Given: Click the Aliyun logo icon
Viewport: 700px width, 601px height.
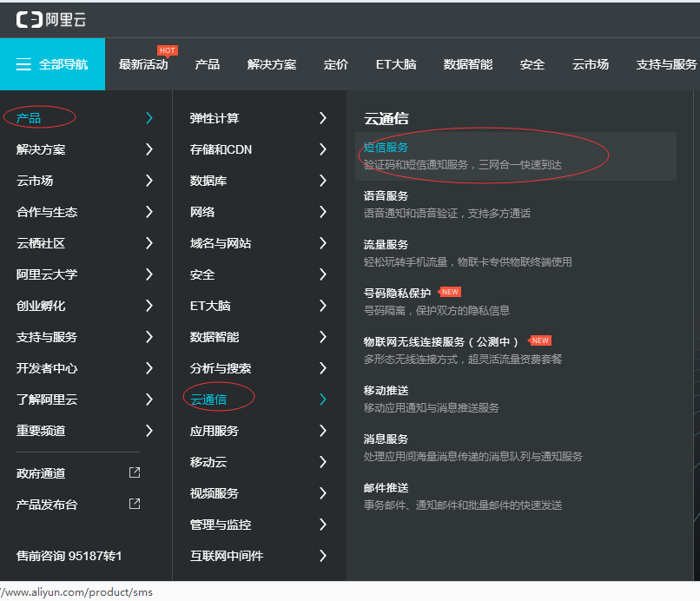Looking at the screenshot, I should 29,19.
